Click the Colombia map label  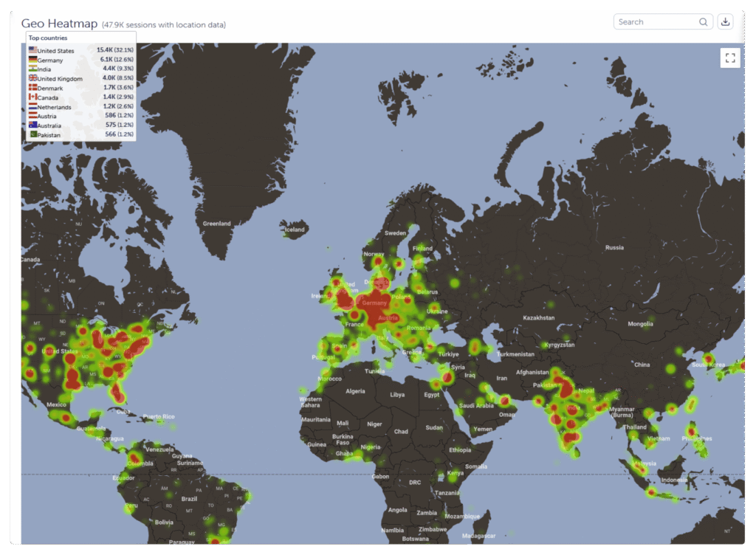click(x=140, y=463)
